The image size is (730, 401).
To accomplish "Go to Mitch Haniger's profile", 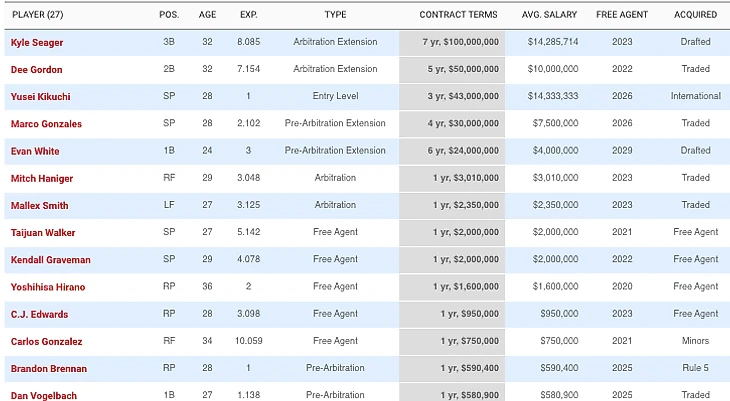I will click(x=41, y=178).
